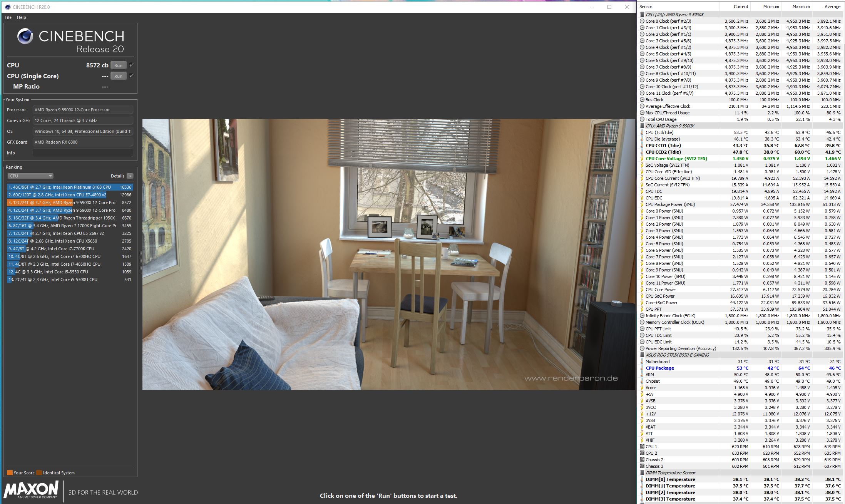Viewport: 845px width, 504px height.
Task: Collapse the CPU [#0] AMD Ryzen 9 5900X sensor group
Action: (x=642, y=15)
